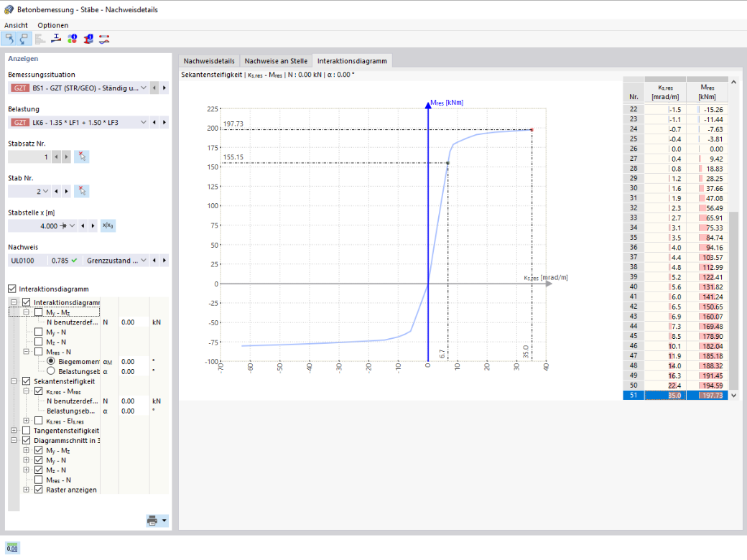Click the x/x0 relative position icon

click(x=108, y=225)
